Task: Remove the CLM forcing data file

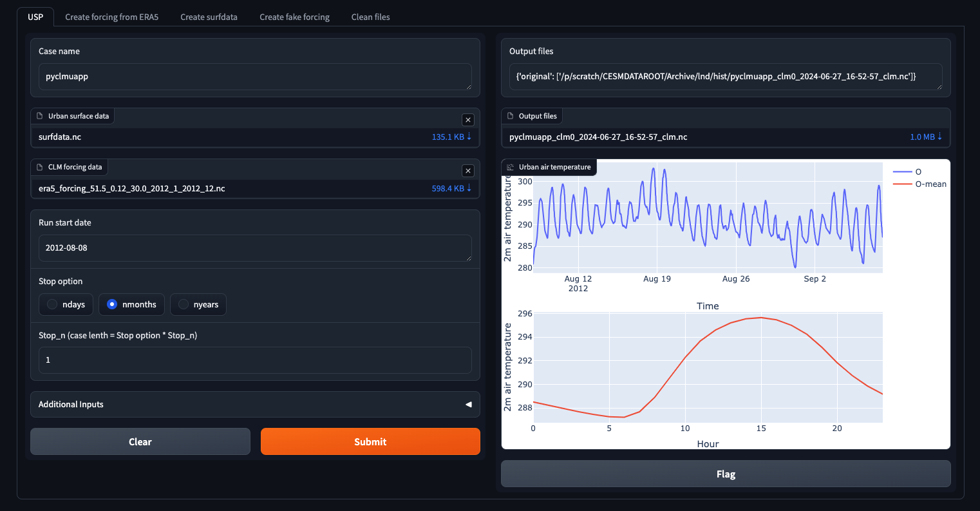Action: click(x=468, y=171)
